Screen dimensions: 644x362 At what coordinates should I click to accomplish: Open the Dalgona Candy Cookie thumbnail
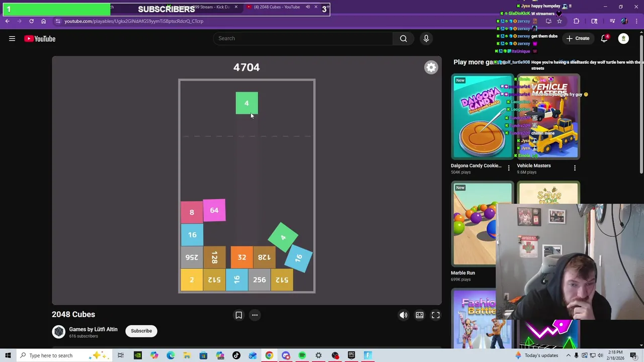(482, 117)
